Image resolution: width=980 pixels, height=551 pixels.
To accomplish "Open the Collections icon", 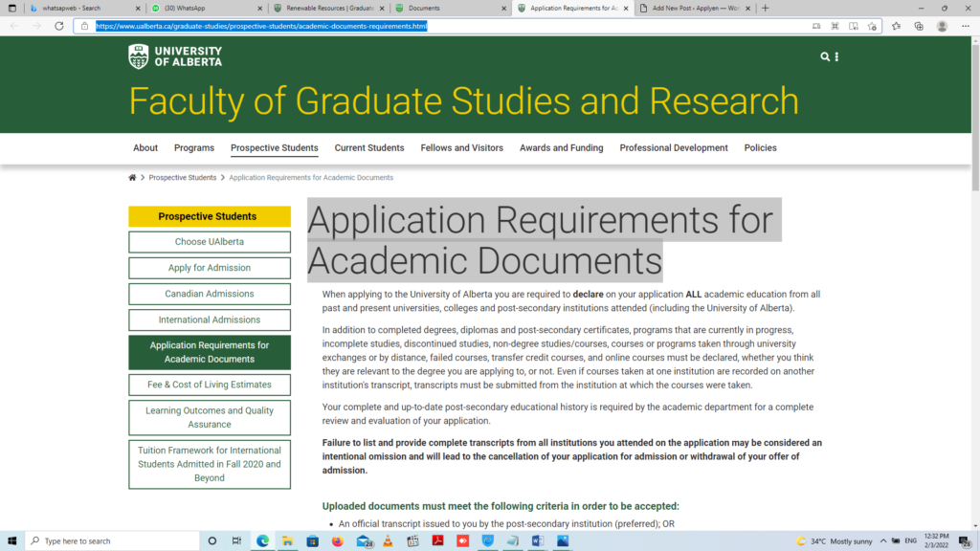I will tap(919, 26).
